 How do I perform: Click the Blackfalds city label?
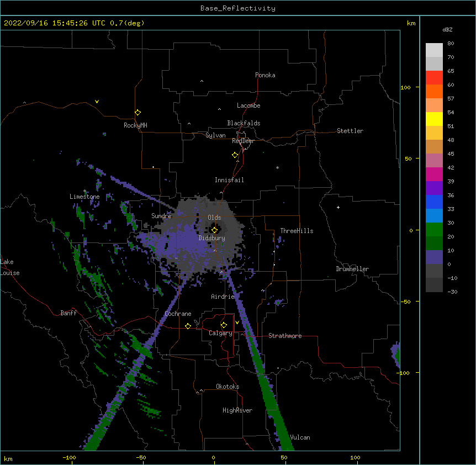pyautogui.click(x=244, y=123)
